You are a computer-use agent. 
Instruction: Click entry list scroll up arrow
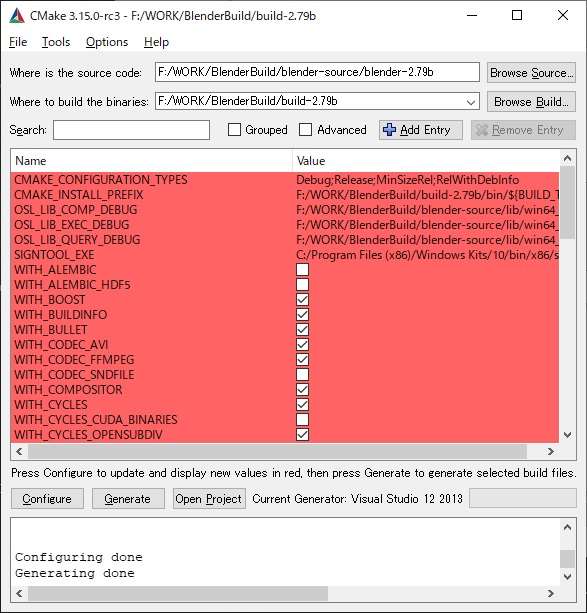pyautogui.click(x=567, y=158)
